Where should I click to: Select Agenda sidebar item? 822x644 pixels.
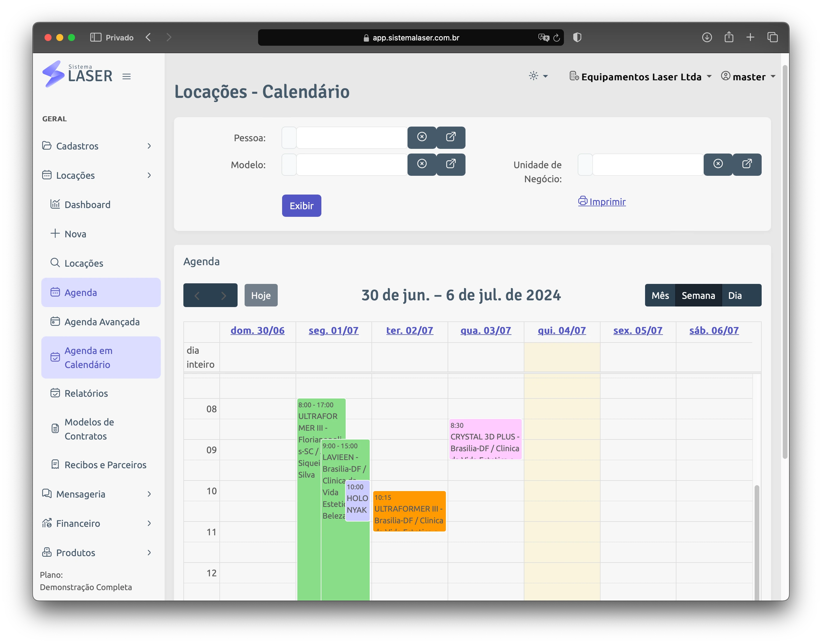pyautogui.click(x=101, y=293)
